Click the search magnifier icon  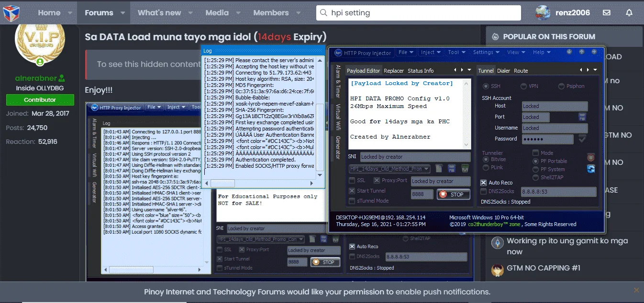point(323,13)
